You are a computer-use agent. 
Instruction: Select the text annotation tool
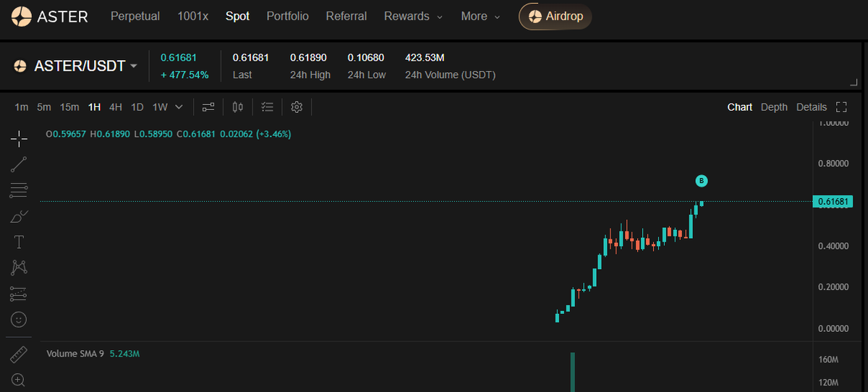19,242
